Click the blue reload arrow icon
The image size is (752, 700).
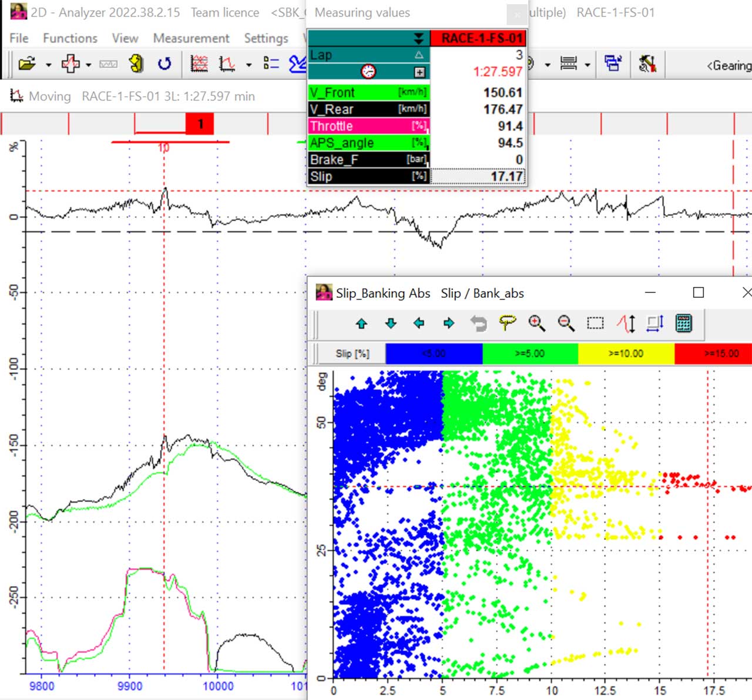(x=164, y=63)
